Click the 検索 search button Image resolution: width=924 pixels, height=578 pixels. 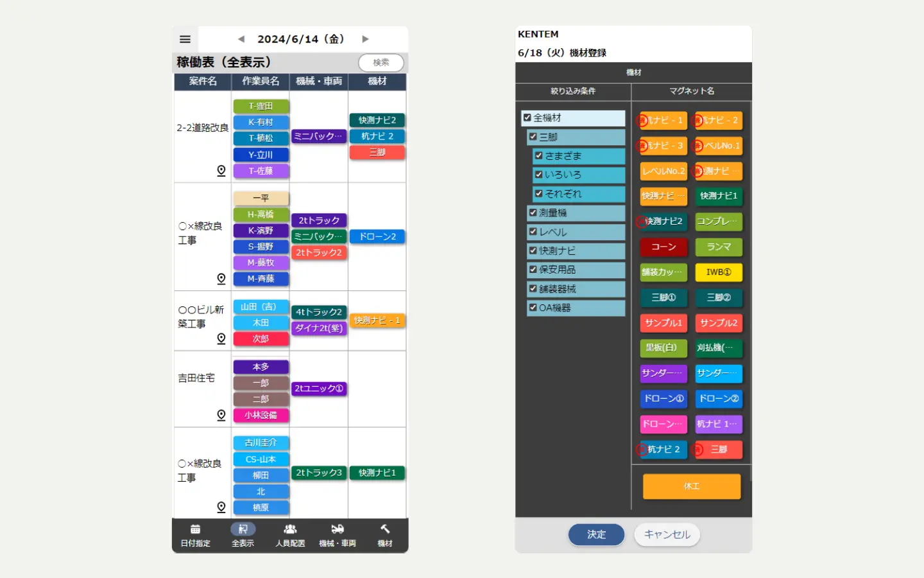(x=381, y=62)
